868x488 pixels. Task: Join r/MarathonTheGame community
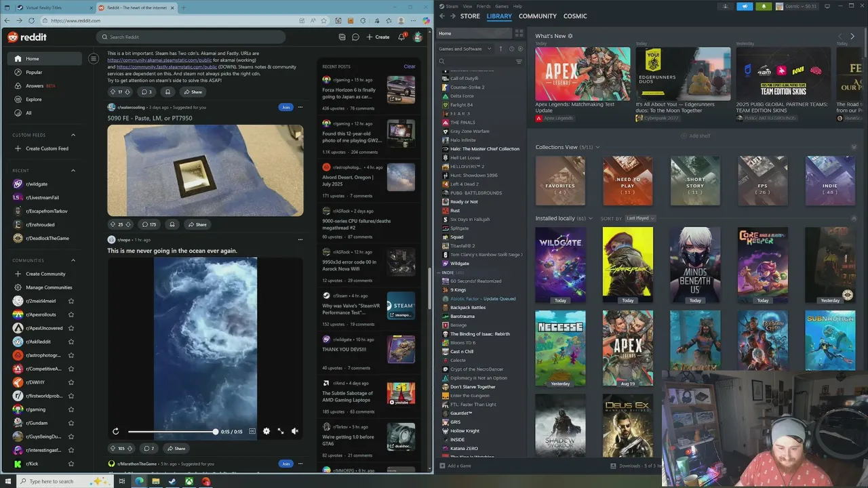(x=285, y=464)
